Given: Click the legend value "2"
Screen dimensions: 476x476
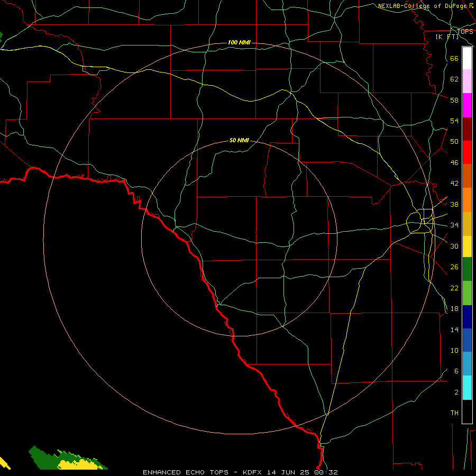Looking at the screenshot, I should click(x=456, y=392).
